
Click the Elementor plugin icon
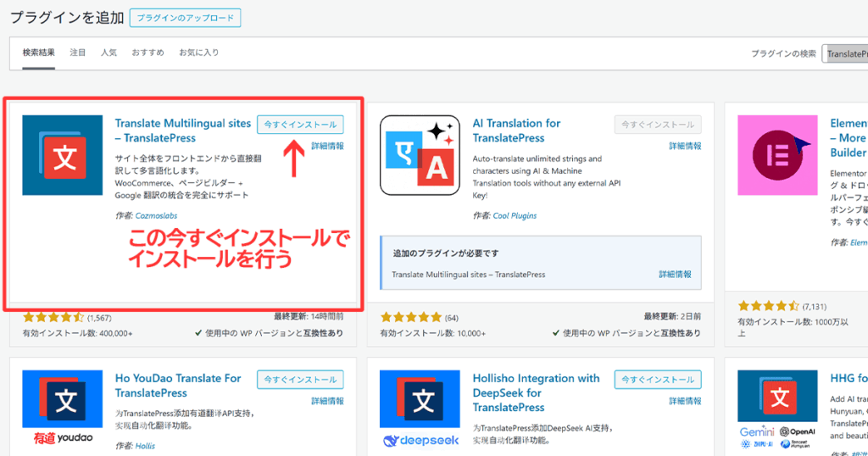[x=777, y=156]
